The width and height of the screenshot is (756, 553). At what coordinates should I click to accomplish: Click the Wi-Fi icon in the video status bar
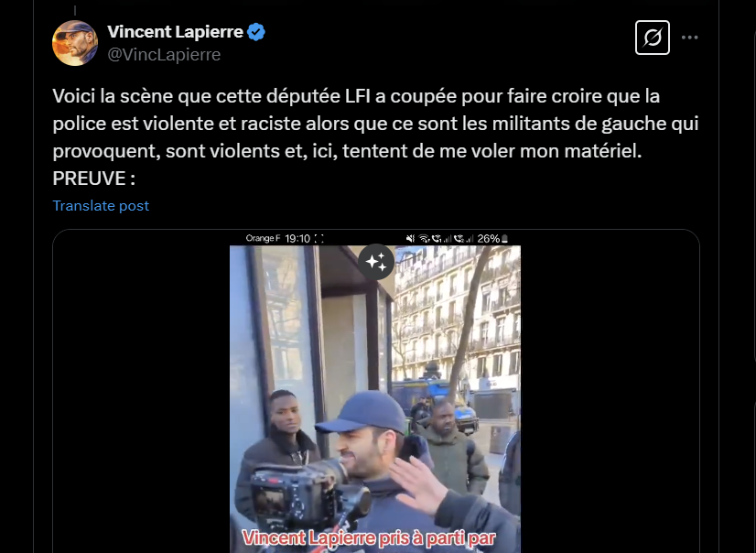click(x=425, y=239)
